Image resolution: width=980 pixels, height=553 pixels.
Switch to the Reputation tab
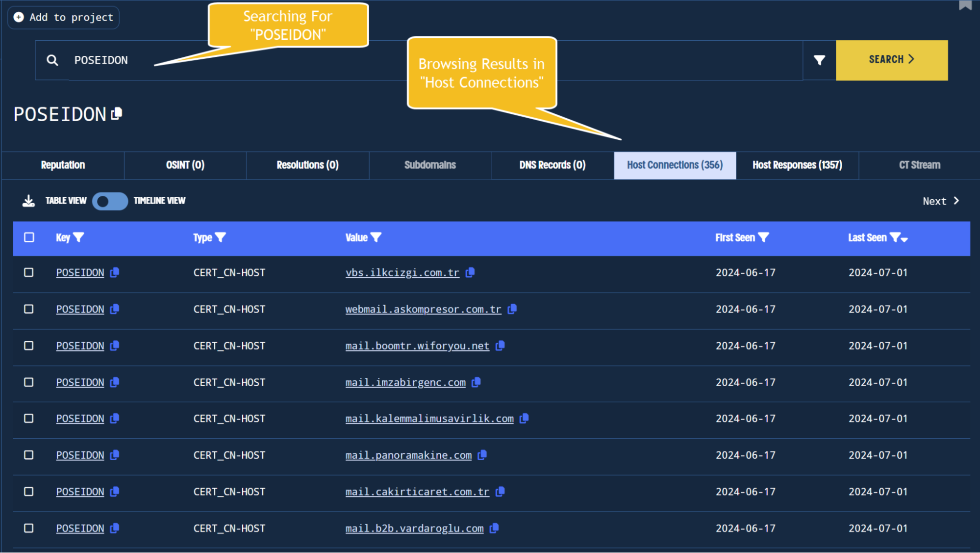click(x=63, y=165)
